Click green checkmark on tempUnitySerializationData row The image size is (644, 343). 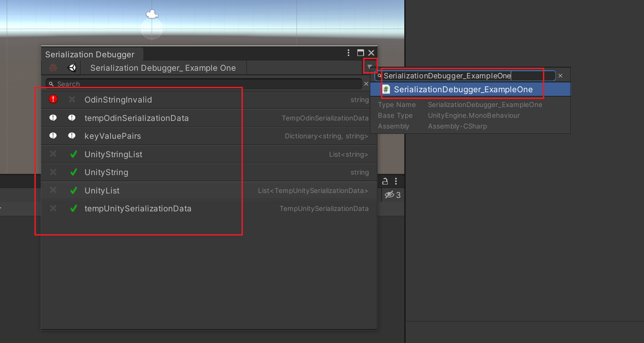74,208
